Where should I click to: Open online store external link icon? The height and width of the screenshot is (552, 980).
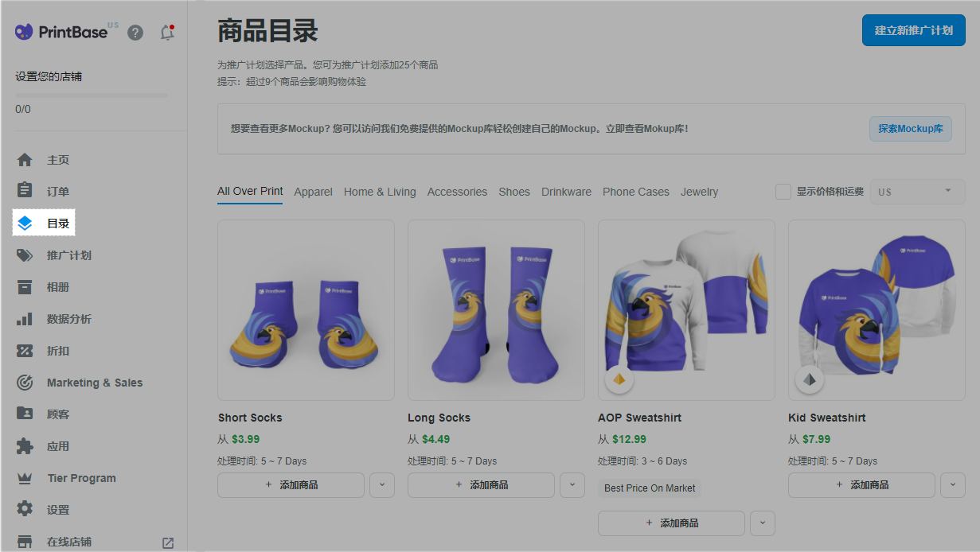[168, 542]
